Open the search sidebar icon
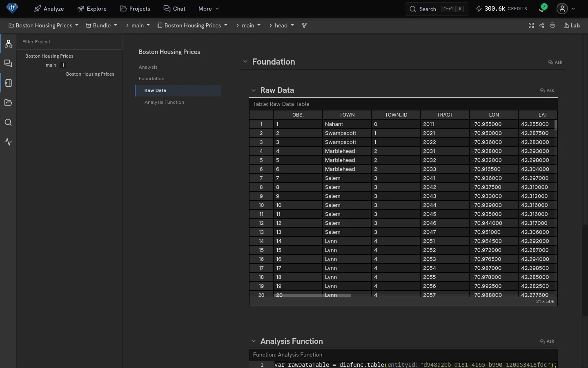Viewport: 588px width, 368px height. (x=8, y=122)
